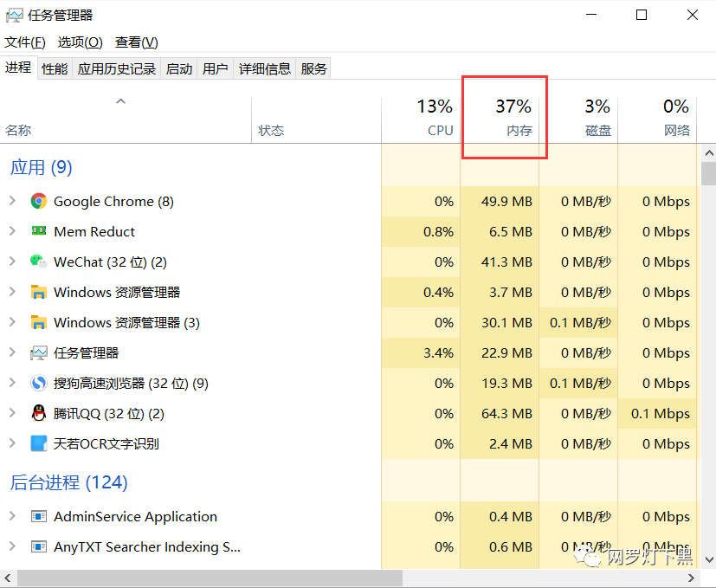Select the Windows 资源管理器 row using 3.7 MB
This screenshot has height=588, width=716.
pos(348,292)
